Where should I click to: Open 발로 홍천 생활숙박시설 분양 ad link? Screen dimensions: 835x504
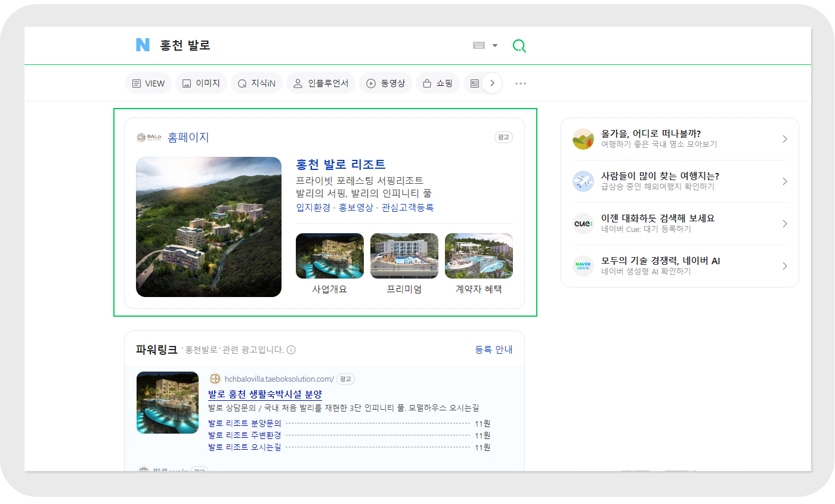point(265,394)
